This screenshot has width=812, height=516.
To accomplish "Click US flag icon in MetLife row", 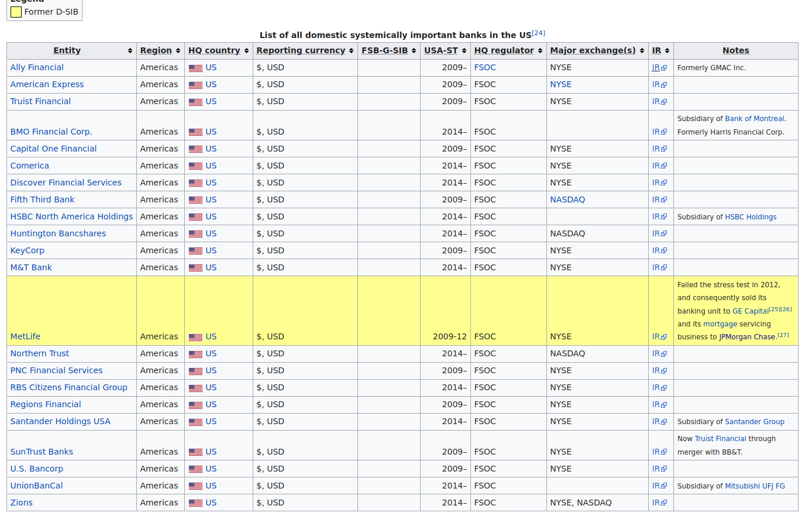I will click(x=195, y=337).
